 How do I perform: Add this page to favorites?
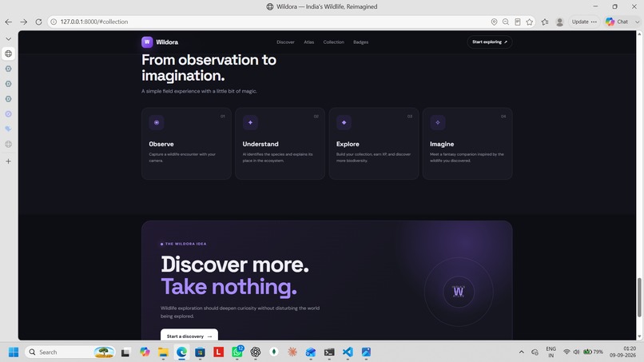(x=530, y=22)
